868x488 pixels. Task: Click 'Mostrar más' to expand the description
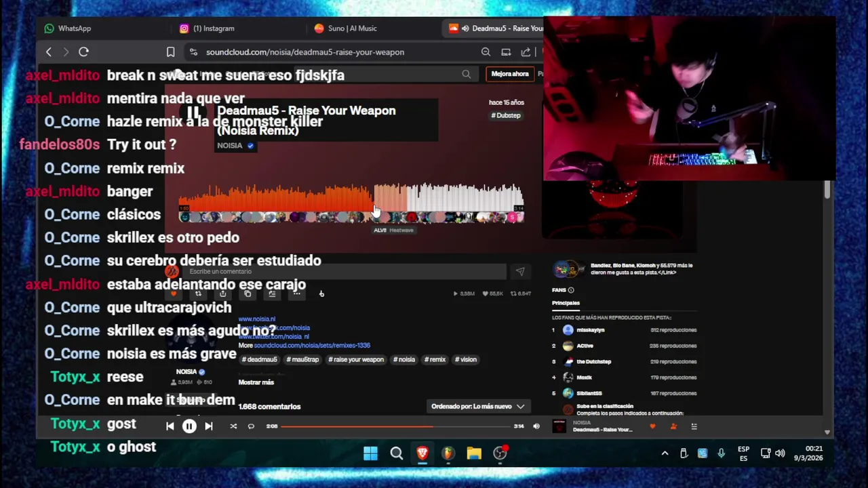tap(256, 382)
